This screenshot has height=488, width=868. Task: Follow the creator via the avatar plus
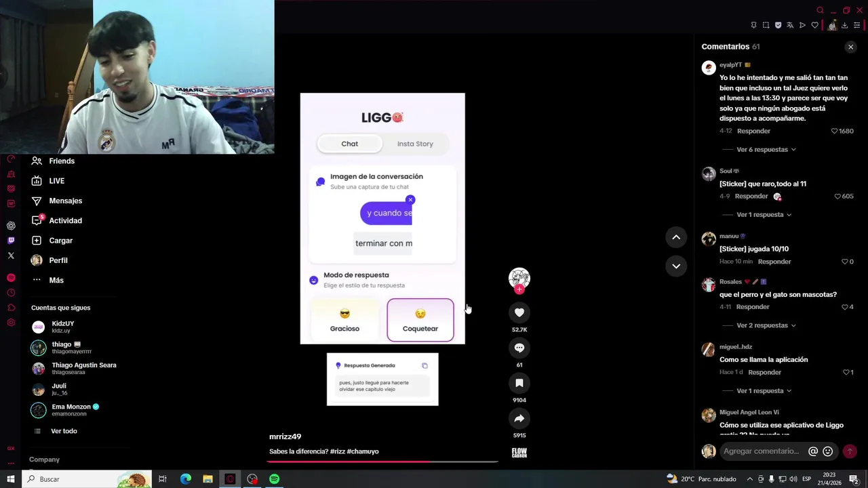click(x=519, y=289)
